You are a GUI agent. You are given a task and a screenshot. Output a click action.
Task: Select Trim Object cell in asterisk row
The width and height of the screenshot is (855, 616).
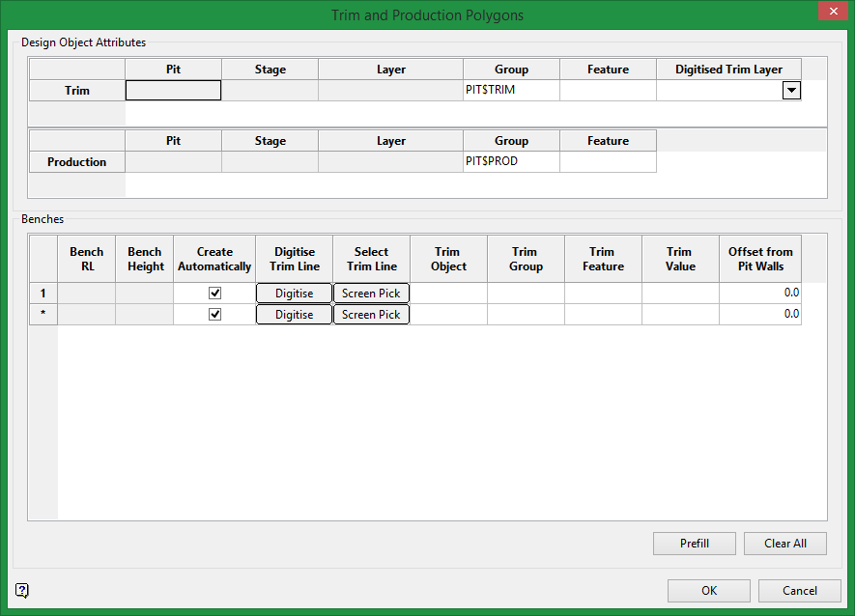pos(449,315)
